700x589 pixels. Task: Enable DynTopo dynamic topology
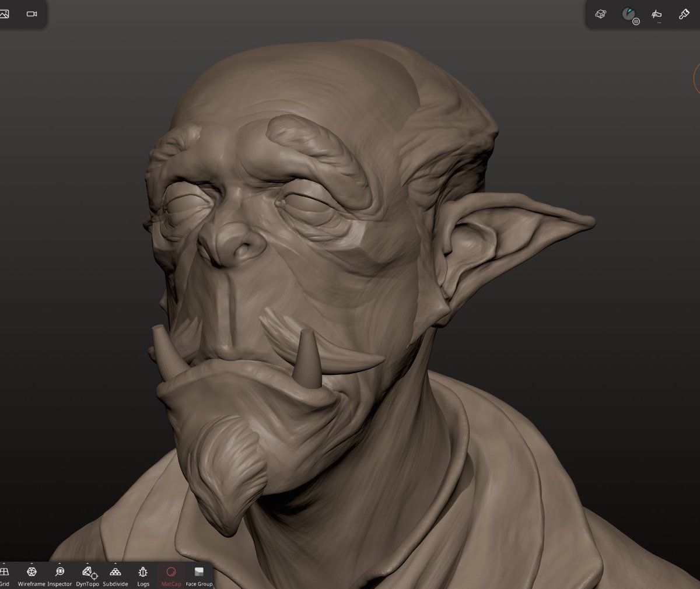87,575
